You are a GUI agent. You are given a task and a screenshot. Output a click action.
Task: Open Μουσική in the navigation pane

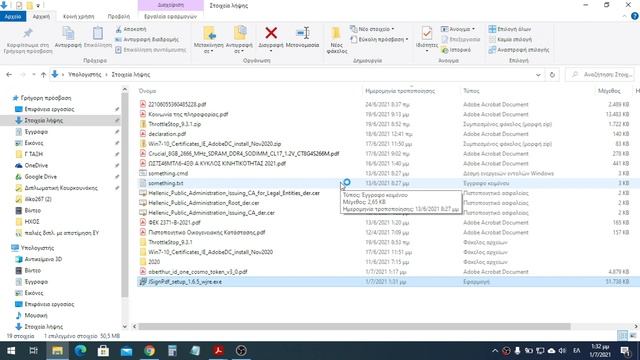(x=36, y=316)
